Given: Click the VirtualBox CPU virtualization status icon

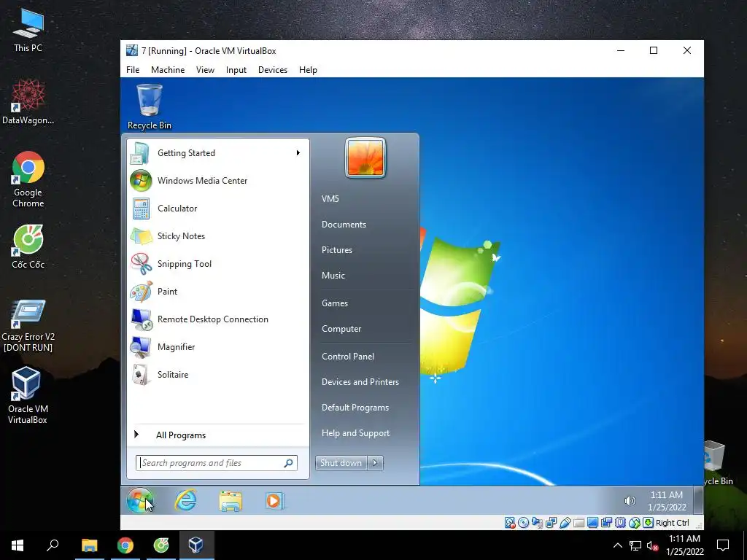Looking at the screenshot, I should [x=620, y=523].
